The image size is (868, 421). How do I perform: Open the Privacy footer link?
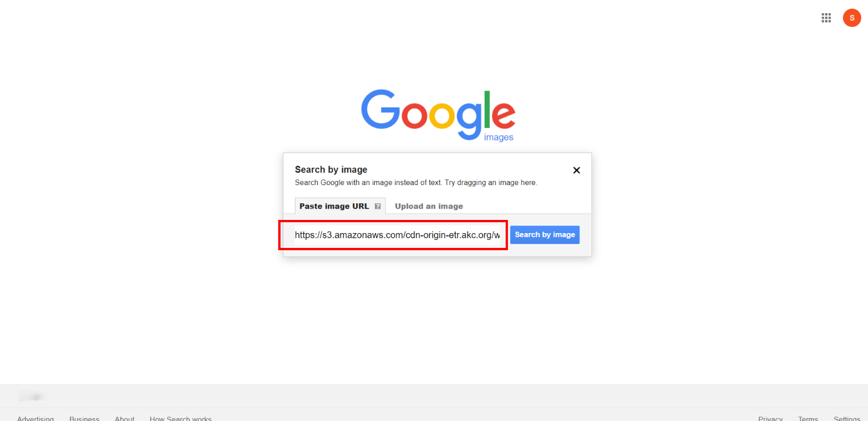(770, 419)
